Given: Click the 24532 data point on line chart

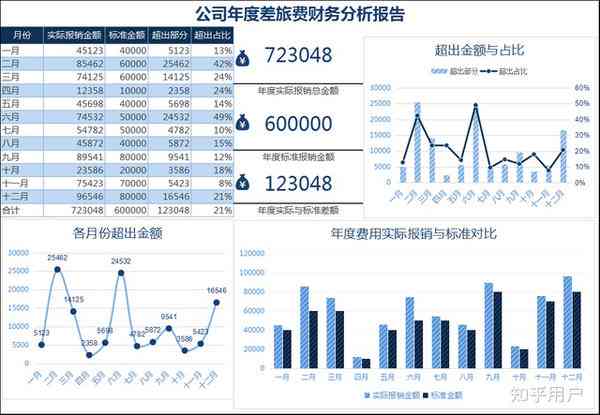Looking at the screenshot, I should (121, 273).
